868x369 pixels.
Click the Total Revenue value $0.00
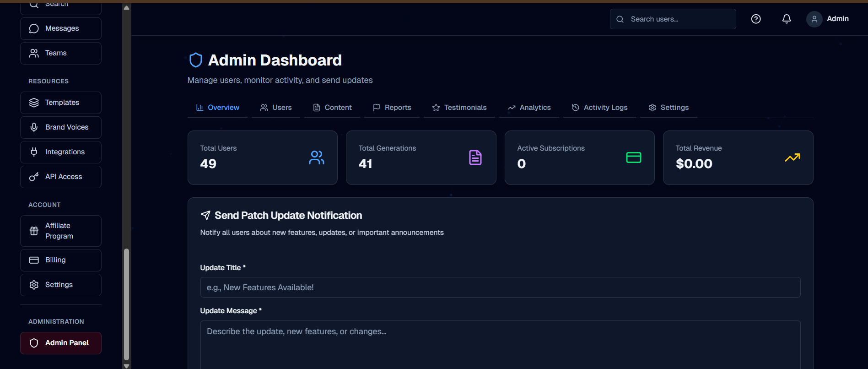click(694, 164)
